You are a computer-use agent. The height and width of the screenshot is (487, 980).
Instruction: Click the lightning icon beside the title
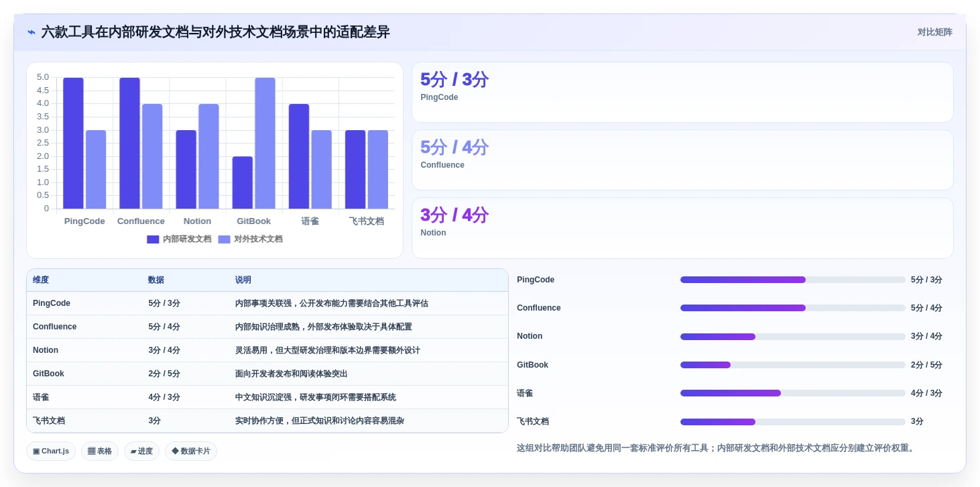(32, 32)
